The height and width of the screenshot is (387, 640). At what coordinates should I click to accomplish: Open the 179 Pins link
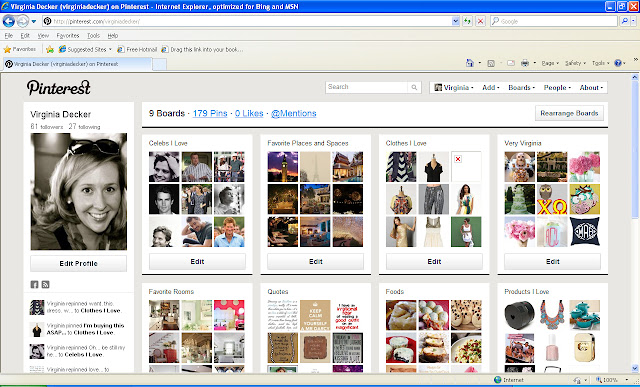click(x=210, y=113)
